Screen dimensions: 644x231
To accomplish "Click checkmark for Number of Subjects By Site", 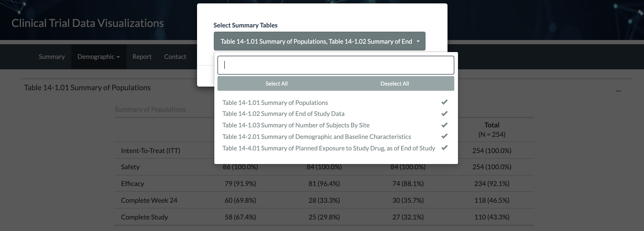I will pos(444,125).
